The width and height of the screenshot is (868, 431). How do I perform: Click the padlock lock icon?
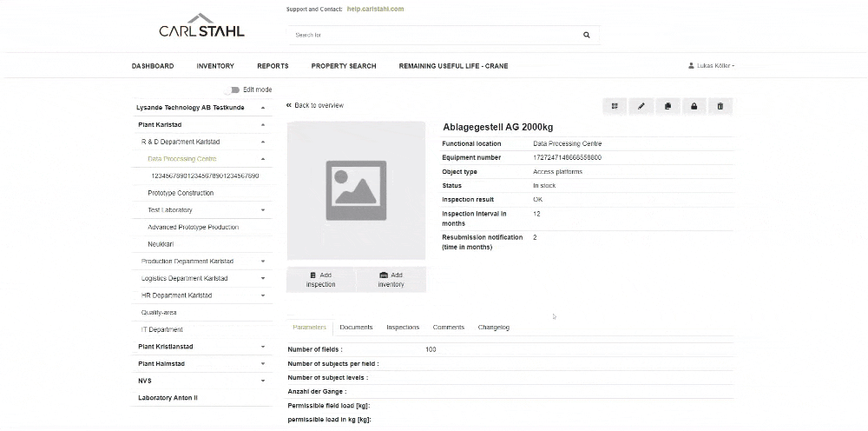click(x=694, y=106)
